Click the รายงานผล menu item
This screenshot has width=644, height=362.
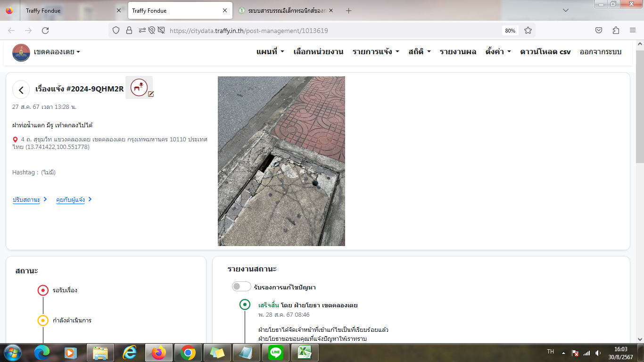tap(458, 52)
